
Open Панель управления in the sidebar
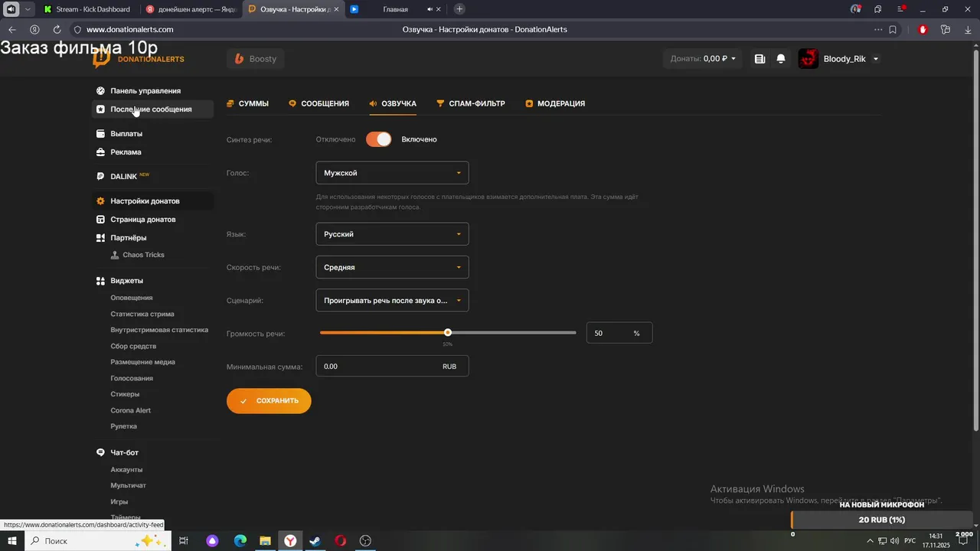[145, 91]
